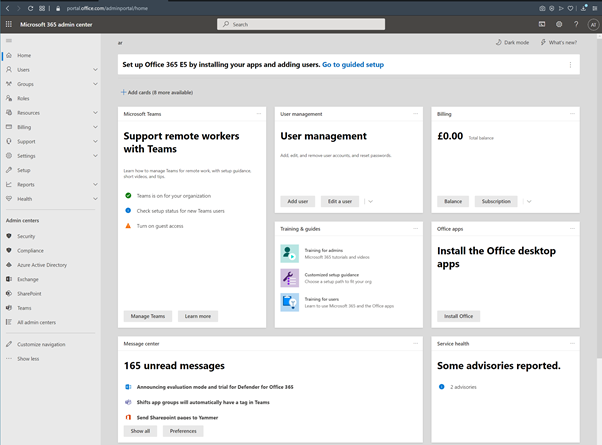The image size is (602, 445).
Task: Expand the Users menu chevron
Action: [x=95, y=69]
